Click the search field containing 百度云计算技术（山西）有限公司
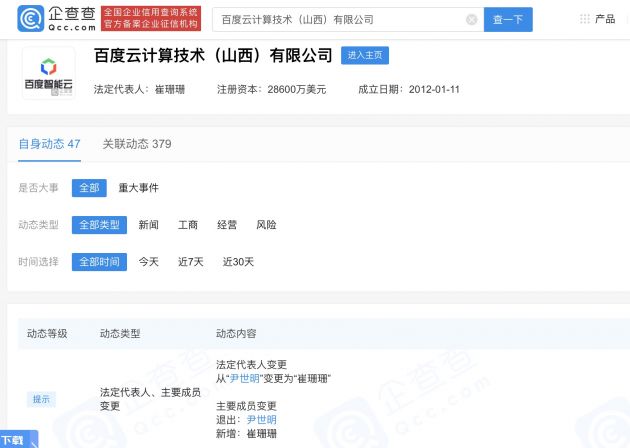Screen dimensions: 630x448 [x=348, y=19]
